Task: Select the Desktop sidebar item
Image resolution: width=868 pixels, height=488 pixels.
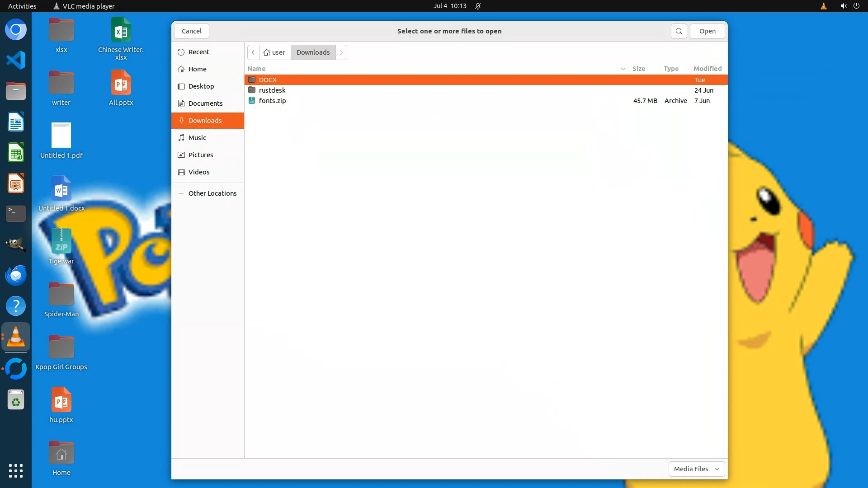Action: (201, 86)
